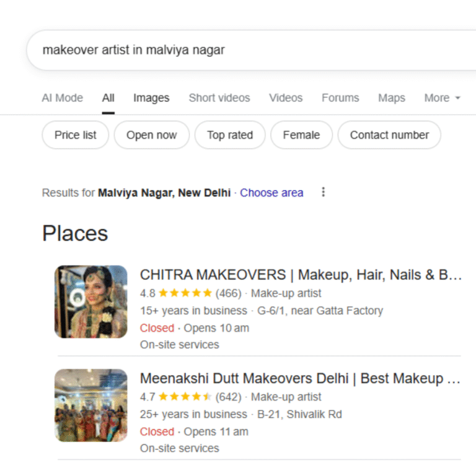Open CHITRA MAKEOVERS listing thumbnail

click(x=90, y=302)
